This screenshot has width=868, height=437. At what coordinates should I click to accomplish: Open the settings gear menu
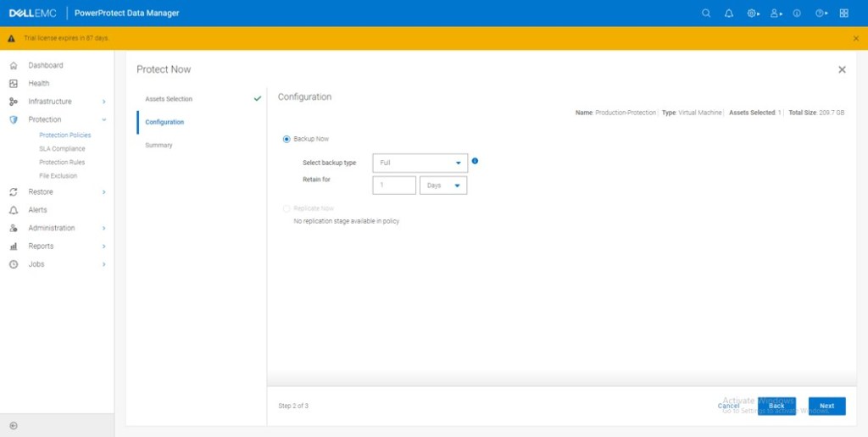pos(753,14)
